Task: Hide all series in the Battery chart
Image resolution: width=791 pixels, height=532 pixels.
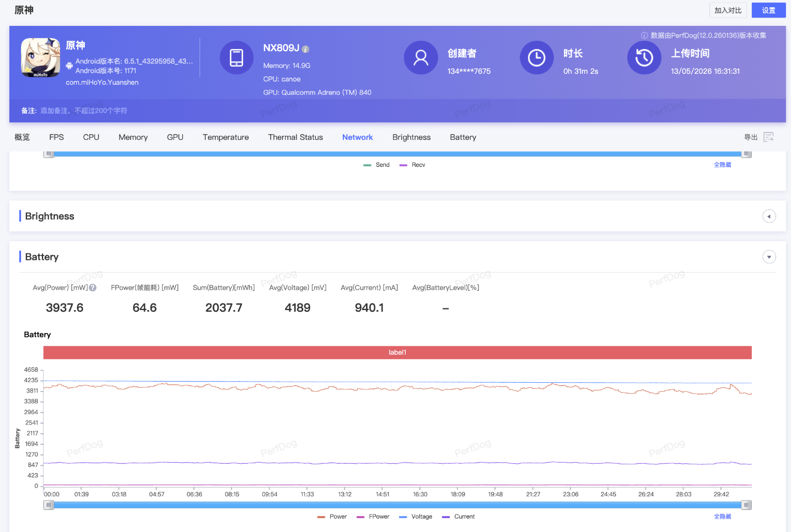Action: click(723, 517)
